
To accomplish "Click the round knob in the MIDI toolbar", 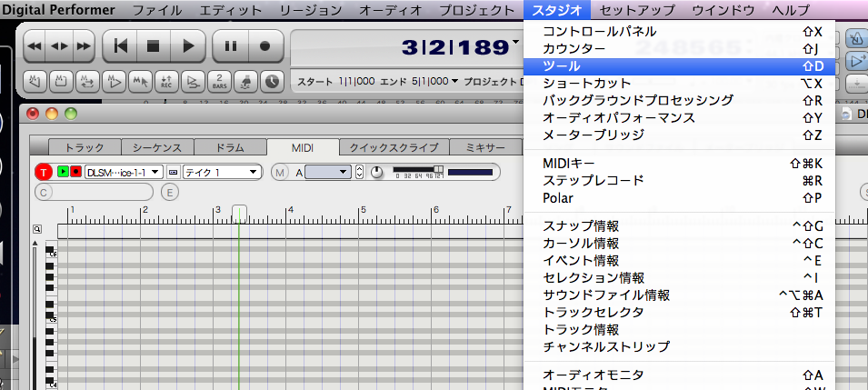I will point(377,173).
